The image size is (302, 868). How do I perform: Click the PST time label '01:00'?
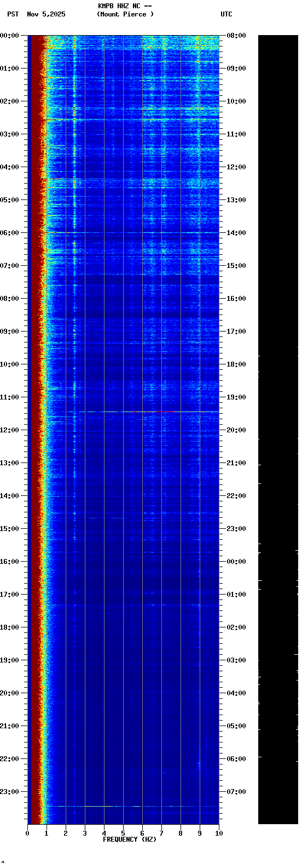pyautogui.click(x=9, y=68)
